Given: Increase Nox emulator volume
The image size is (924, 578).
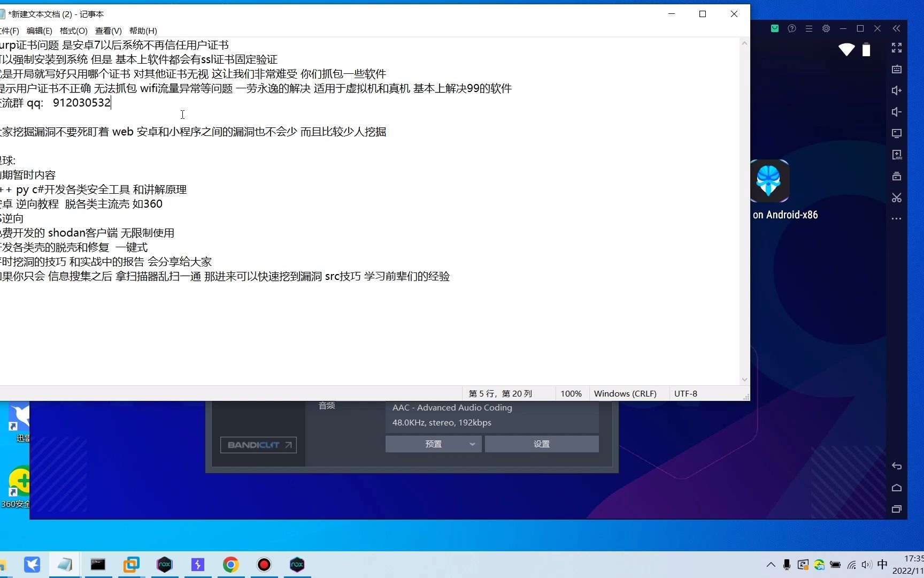Looking at the screenshot, I should 897,90.
